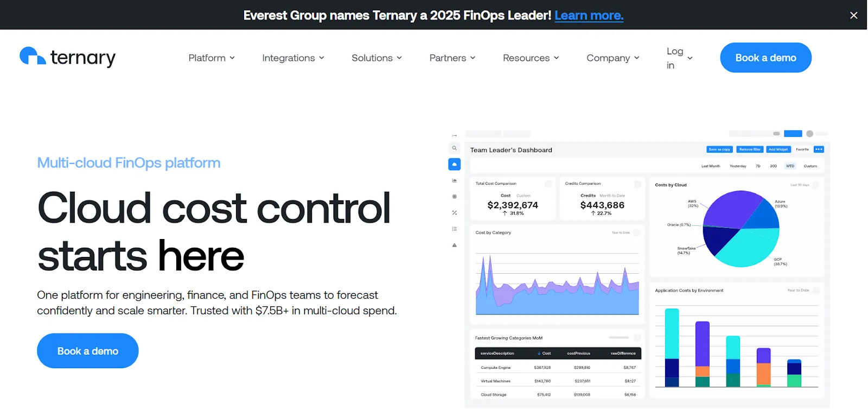The image size is (868, 409).
Task: Click the Remove filter button
Action: pos(750,149)
